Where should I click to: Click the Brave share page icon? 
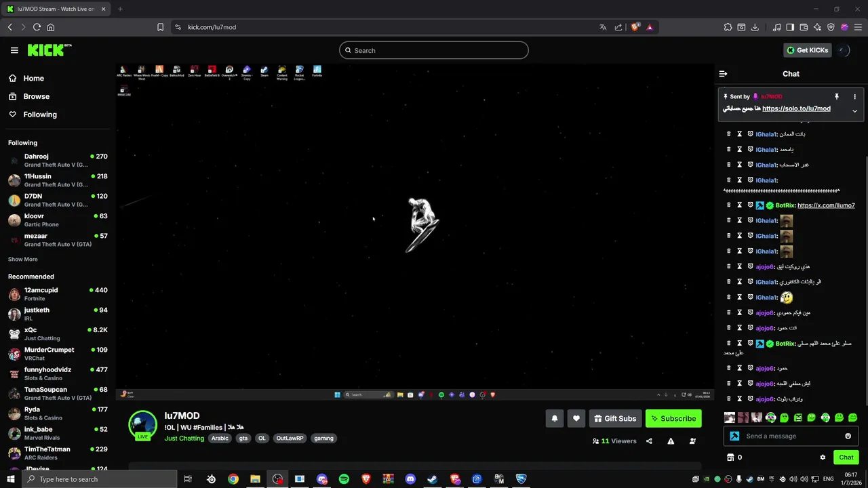tap(618, 27)
